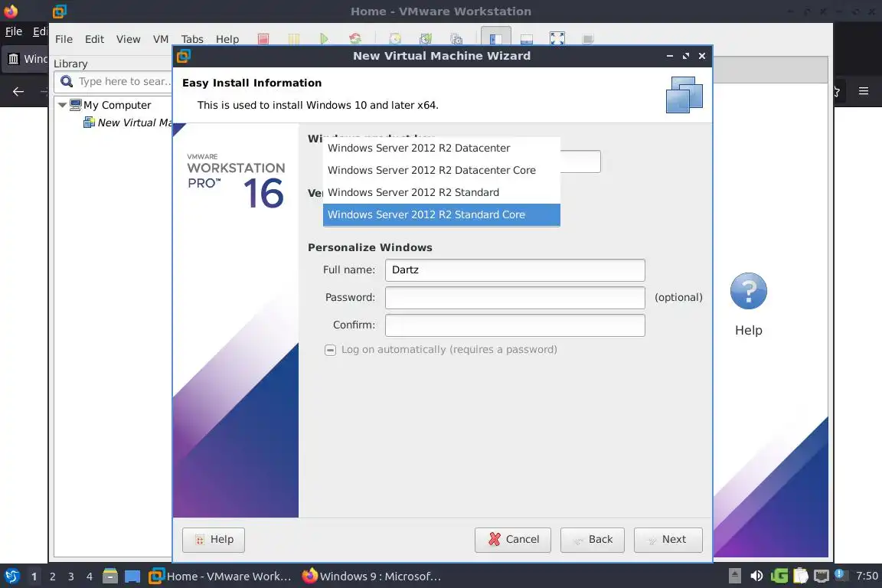This screenshot has height=588, width=882.
Task: Click the restart guest toolbar icon
Action: 355,39
